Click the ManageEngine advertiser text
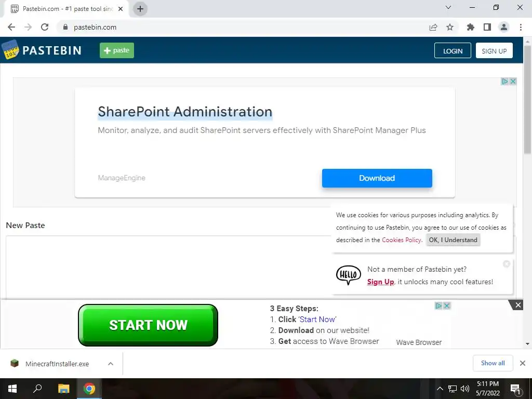Image resolution: width=532 pixels, height=399 pixels. 122,178
